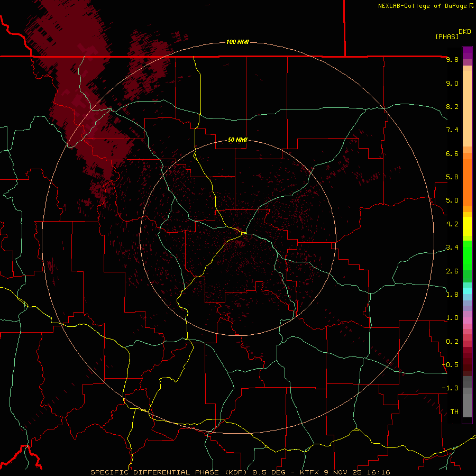Image resolution: width=476 pixels, height=476 pixels.
Task: Click the 1.0 scale value
Action: click(x=452, y=318)
